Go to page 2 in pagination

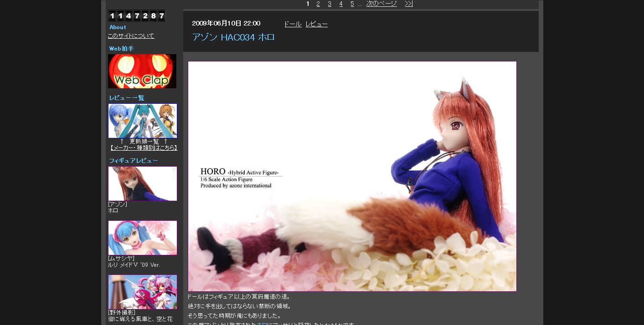318,4
